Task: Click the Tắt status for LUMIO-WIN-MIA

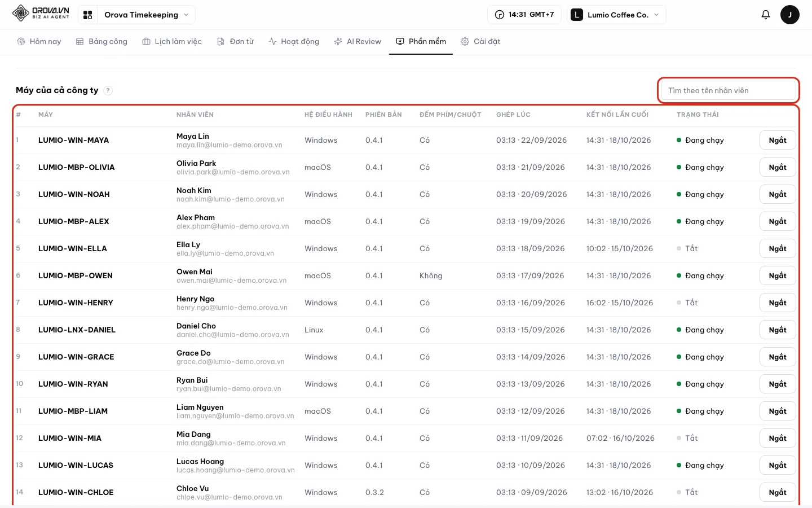Action: point(687,439)
